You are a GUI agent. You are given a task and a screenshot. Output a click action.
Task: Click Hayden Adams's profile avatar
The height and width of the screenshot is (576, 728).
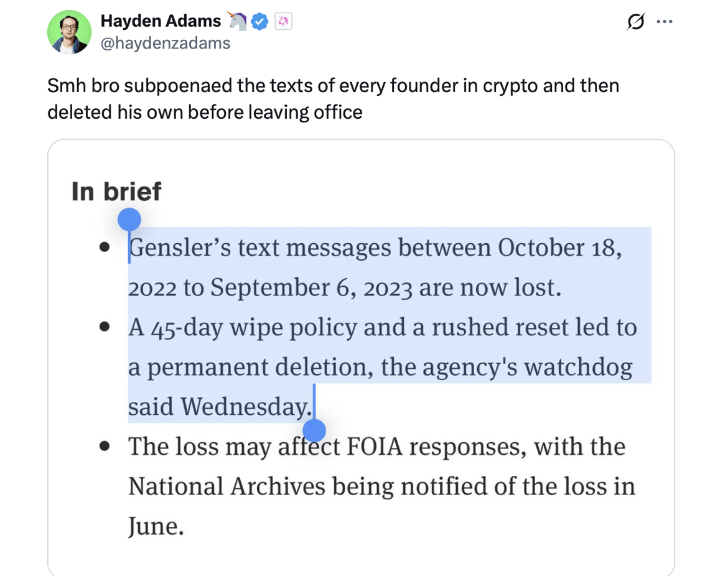(x=70, y=32)
